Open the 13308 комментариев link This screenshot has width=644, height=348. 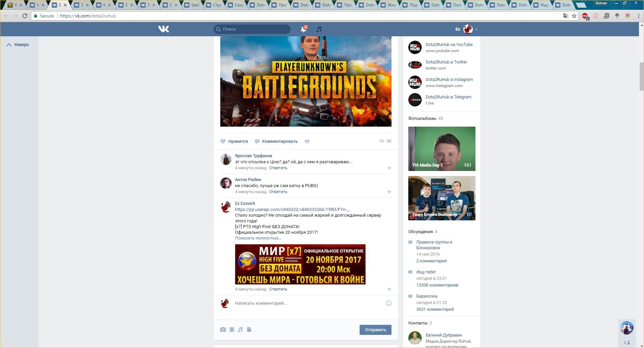pyautogui.click(x=437, y=285)
